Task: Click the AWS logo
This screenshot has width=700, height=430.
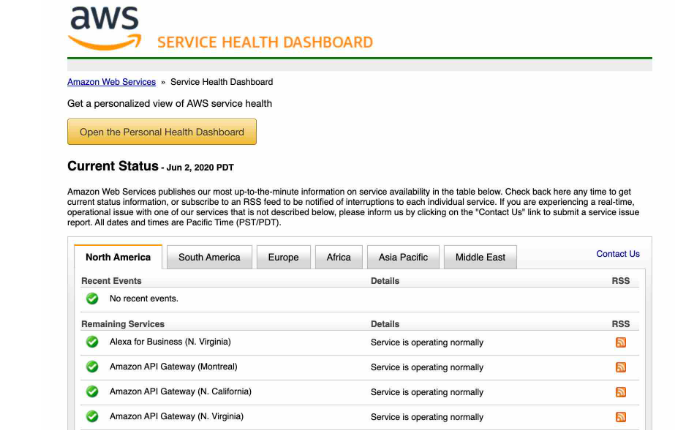Action: coord(104,28)
